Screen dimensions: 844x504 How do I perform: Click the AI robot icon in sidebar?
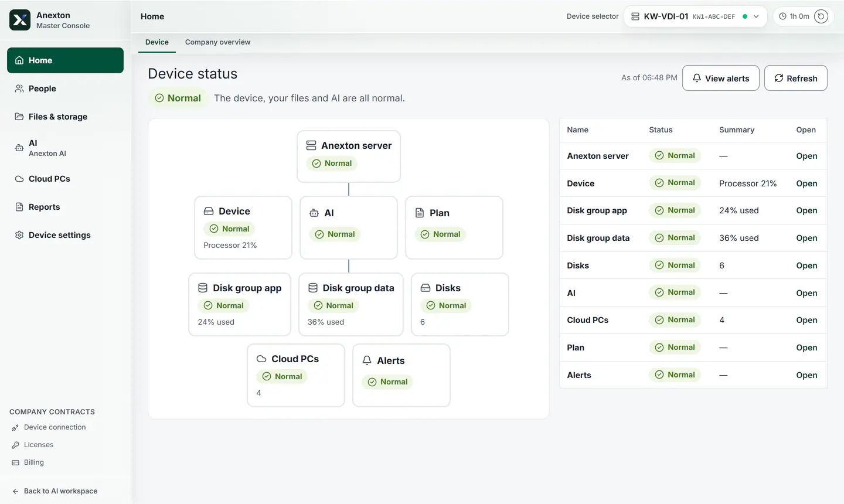click(19, 148)
